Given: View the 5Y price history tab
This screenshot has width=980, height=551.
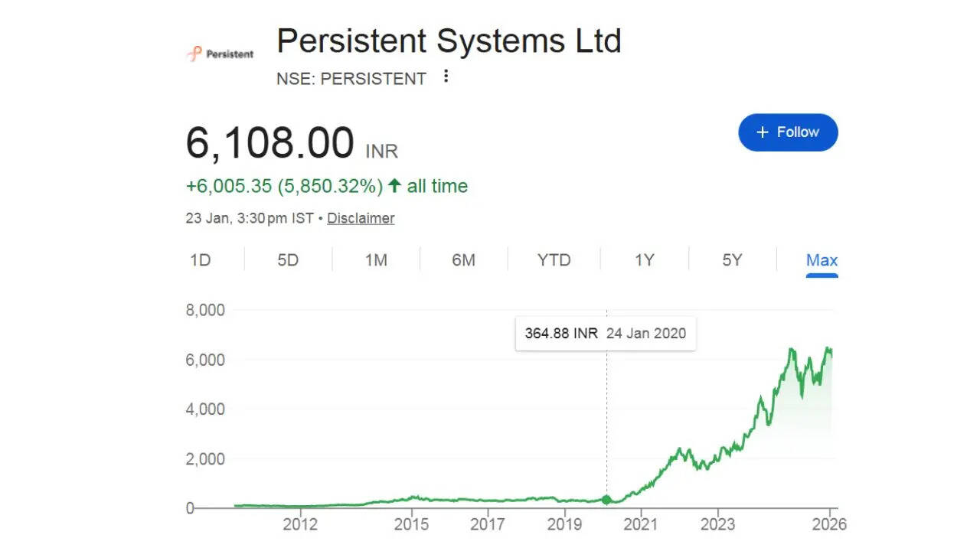Looking at the screenshot, I should pyautogui.click(x=732, y=260).
